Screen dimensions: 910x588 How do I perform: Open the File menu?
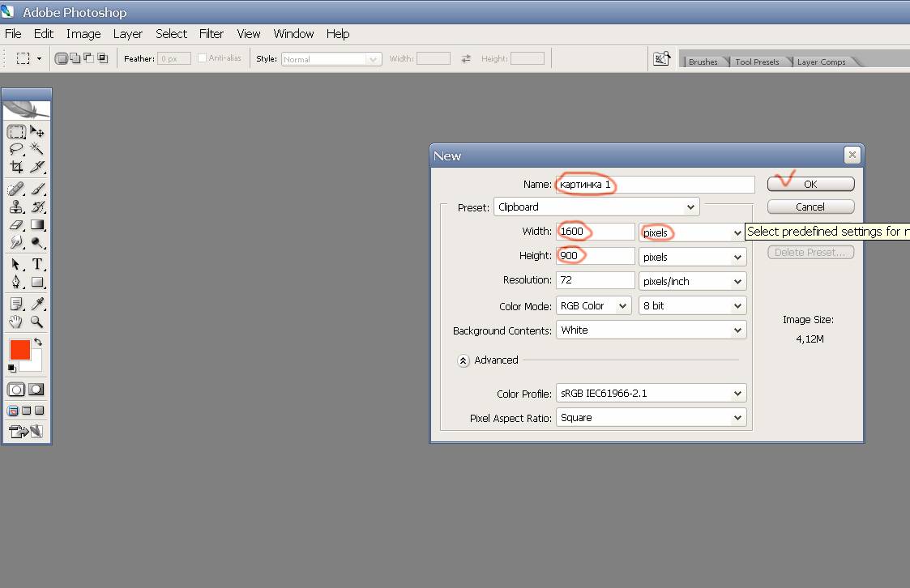[x=13, y=34]
